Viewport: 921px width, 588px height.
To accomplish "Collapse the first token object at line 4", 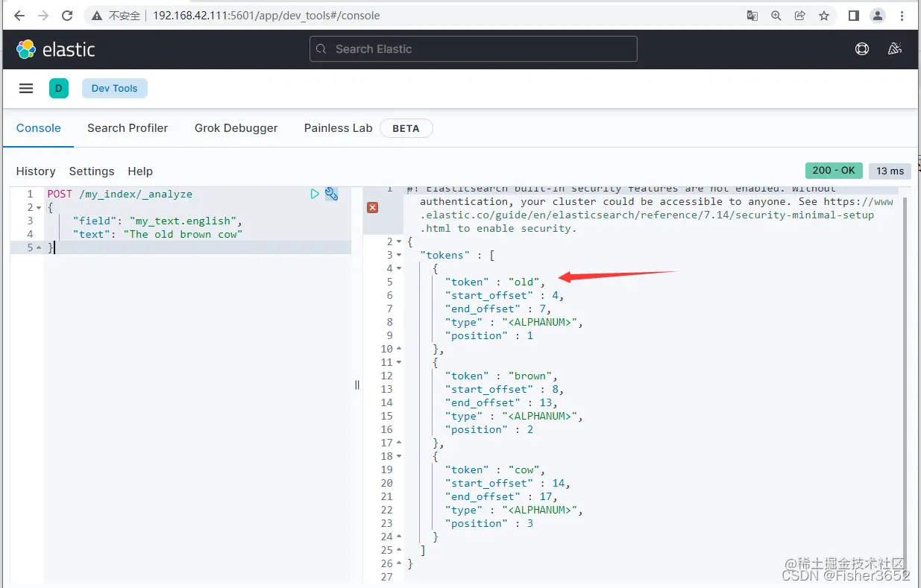I will click(399, 269).
